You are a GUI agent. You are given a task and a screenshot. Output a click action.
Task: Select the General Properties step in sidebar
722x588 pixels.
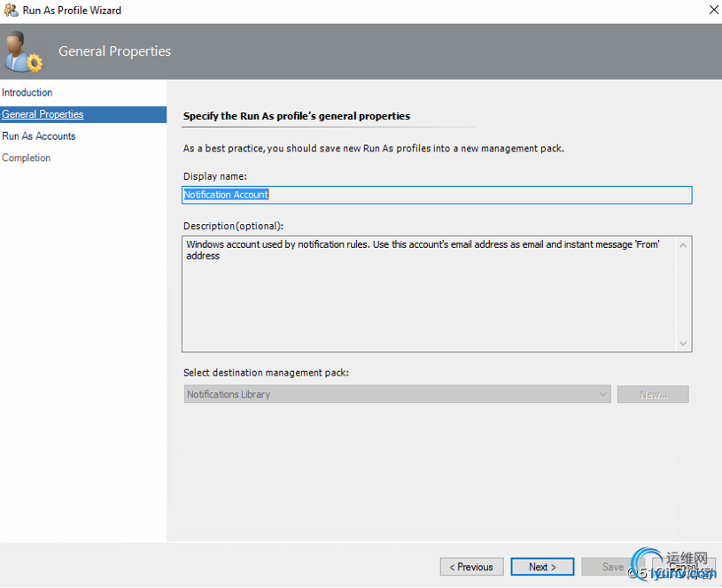click(x=43, y=114)
